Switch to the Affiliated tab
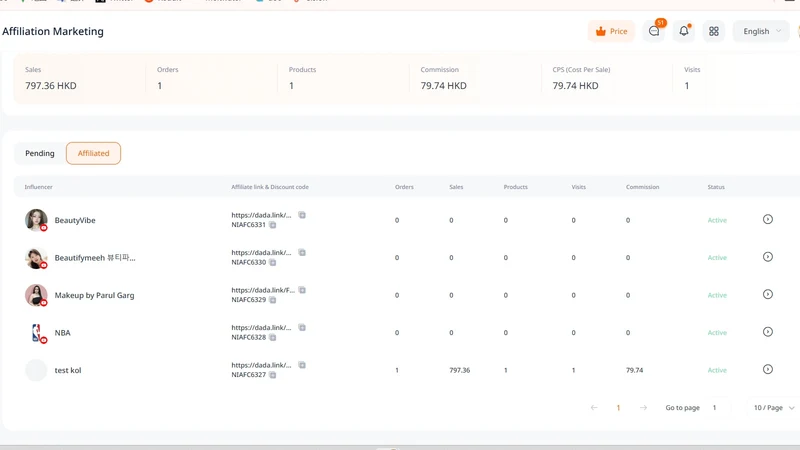Image resolution: width=800 pixels, height=450 pixels. point(93,153)
